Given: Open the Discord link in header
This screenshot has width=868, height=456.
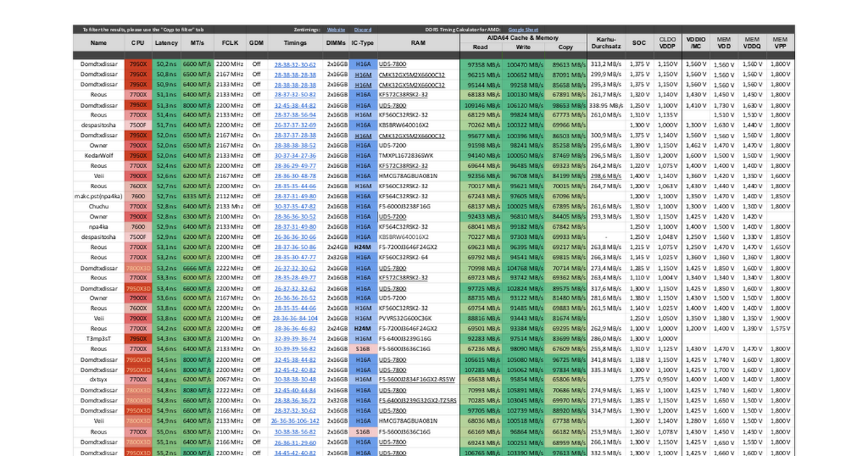Looking at the screenshot, I should tap(362, 30).
